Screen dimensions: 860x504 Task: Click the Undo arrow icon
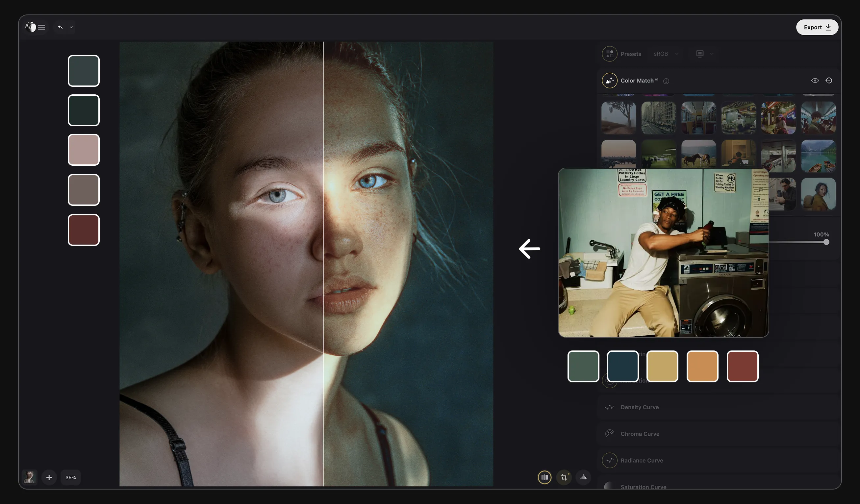point(60,27)
